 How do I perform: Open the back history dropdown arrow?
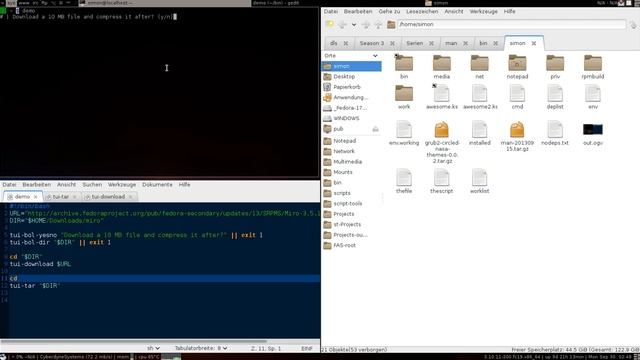pos(354,24)
